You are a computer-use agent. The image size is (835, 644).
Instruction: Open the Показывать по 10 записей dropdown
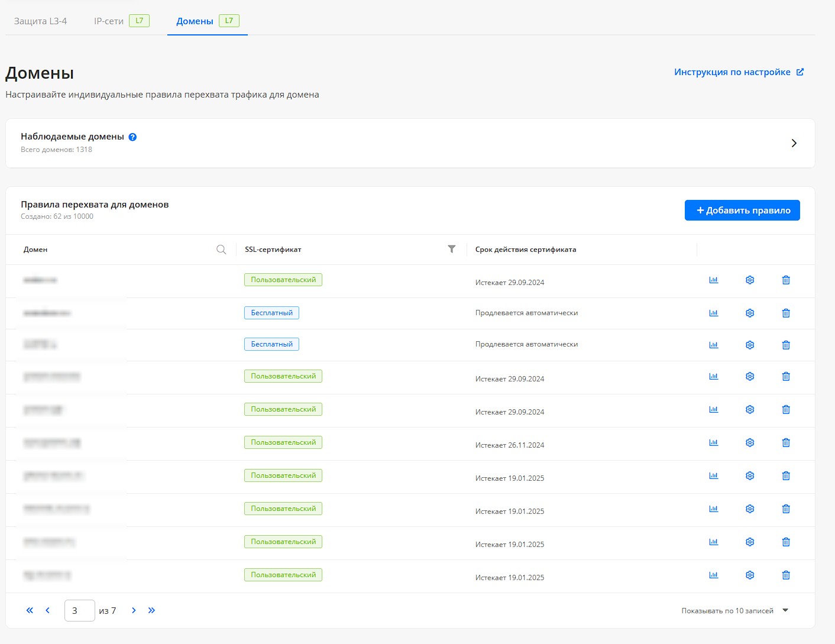[x=735, y=610]
